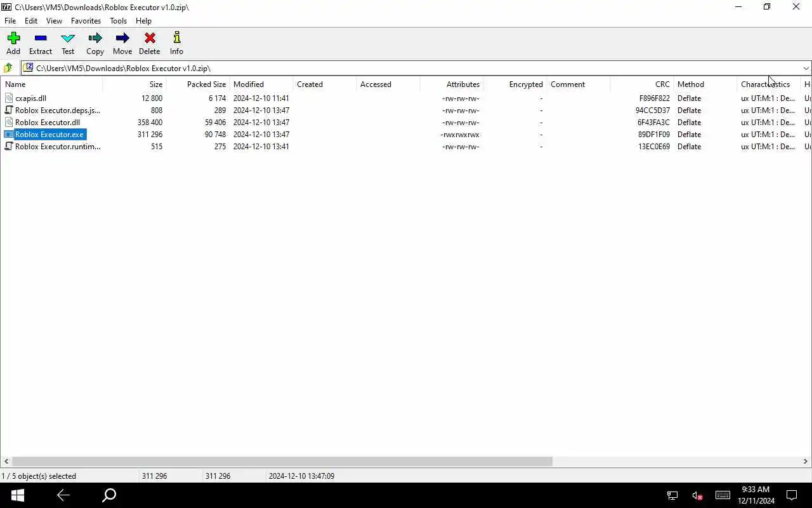Click the network tray icon
This screenshot has width=812, height=508.
pyautogui.click(x=672, y=495)
